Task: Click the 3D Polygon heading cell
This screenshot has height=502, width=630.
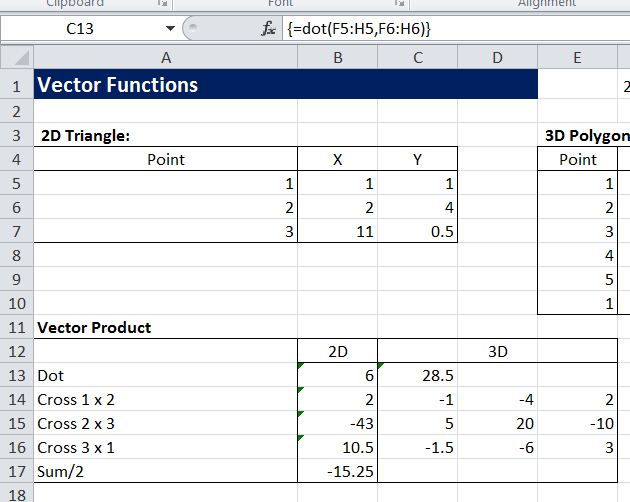Action: pos(585,135)
